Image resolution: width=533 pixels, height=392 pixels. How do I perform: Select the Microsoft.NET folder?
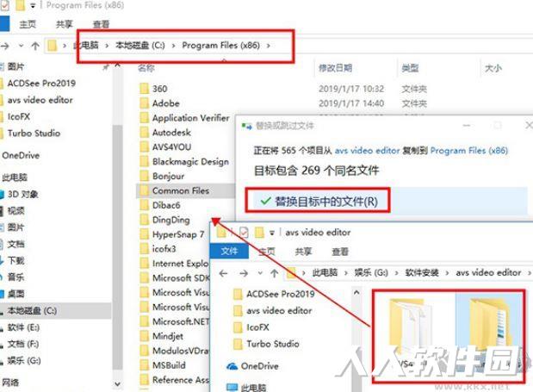[x=175, y=321]
